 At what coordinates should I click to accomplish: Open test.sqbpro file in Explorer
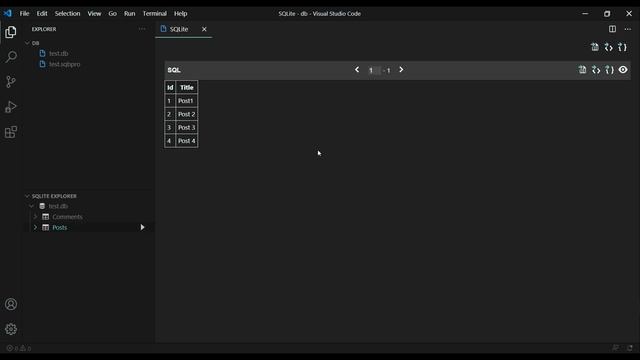pyautogui.click(x=64, y=64)
